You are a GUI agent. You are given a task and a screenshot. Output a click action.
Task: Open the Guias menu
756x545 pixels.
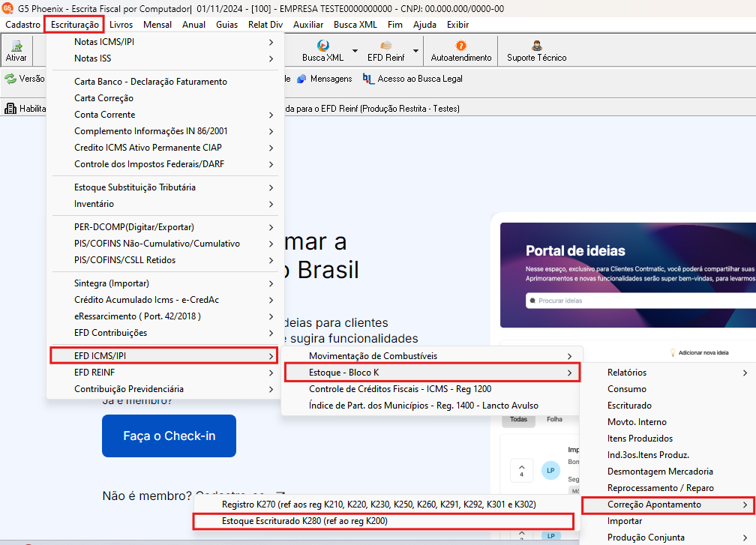(x=226, y=25)
